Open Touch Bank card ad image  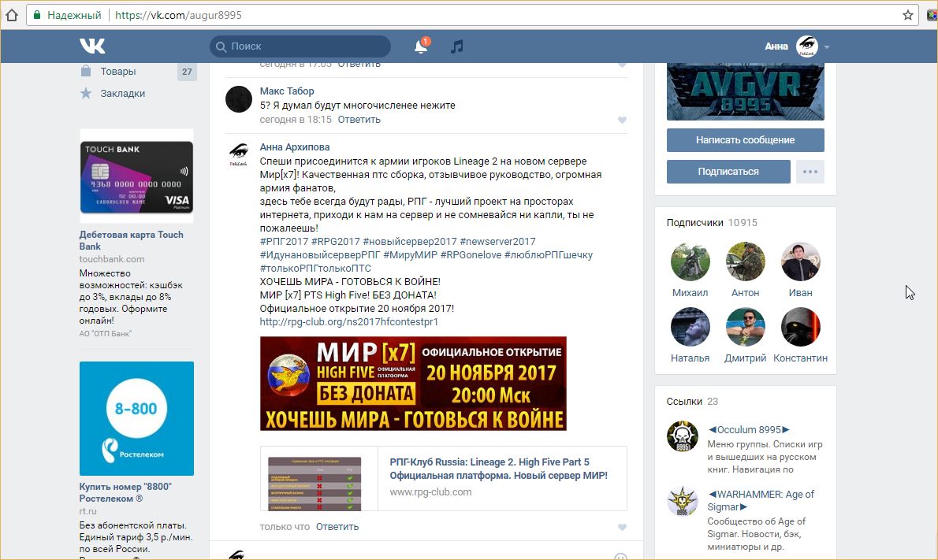(136, 176)
